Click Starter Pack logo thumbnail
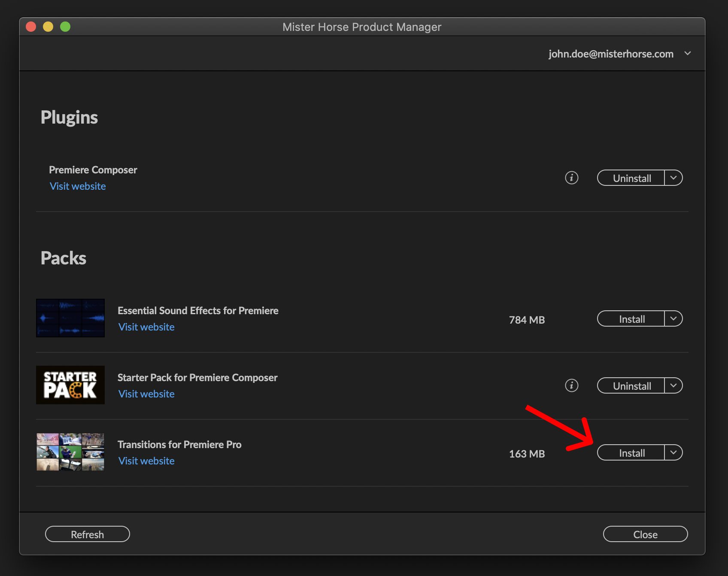The image size is (728, 576). coord(70,385)
